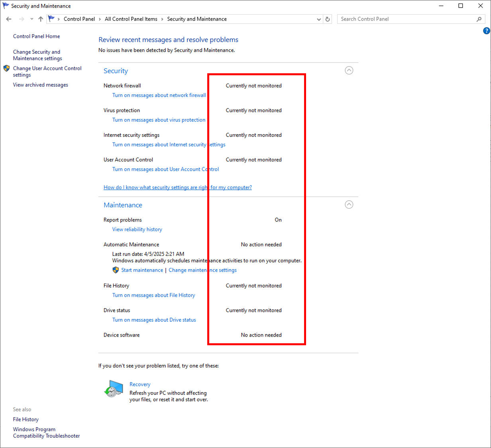
Task: Collapse the Security section chevron
Action: tap(349, 70)
